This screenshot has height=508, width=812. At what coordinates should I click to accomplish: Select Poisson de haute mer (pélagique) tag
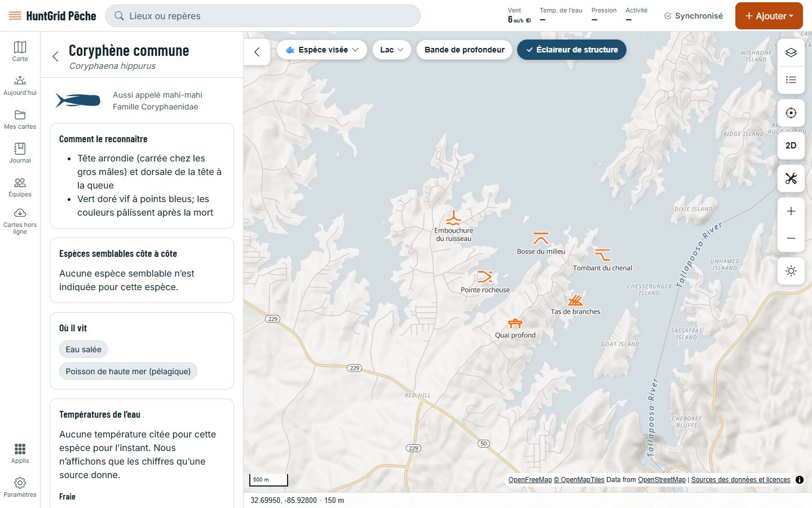128,371
